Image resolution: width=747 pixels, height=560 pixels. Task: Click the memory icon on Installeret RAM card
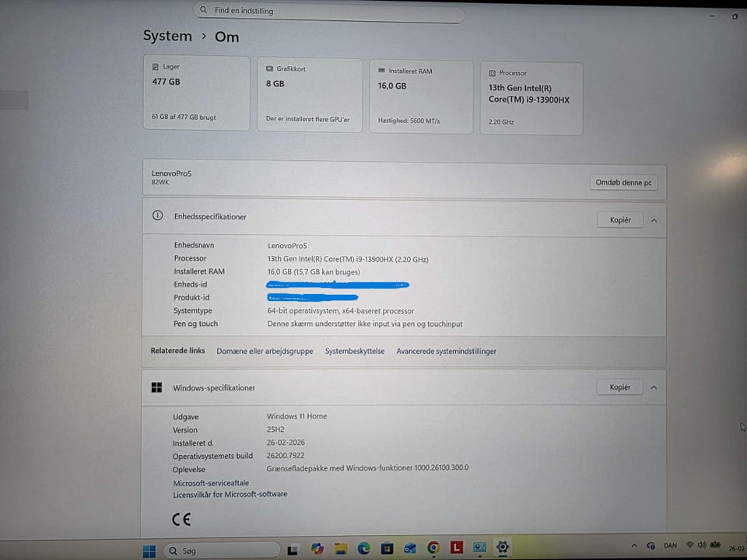point(381,71)
